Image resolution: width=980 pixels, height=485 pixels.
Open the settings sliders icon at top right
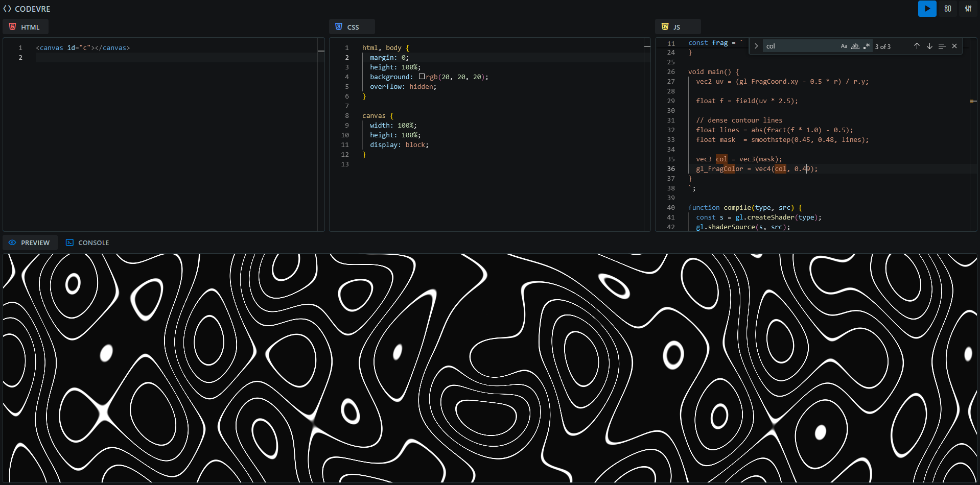coord(968,9)
